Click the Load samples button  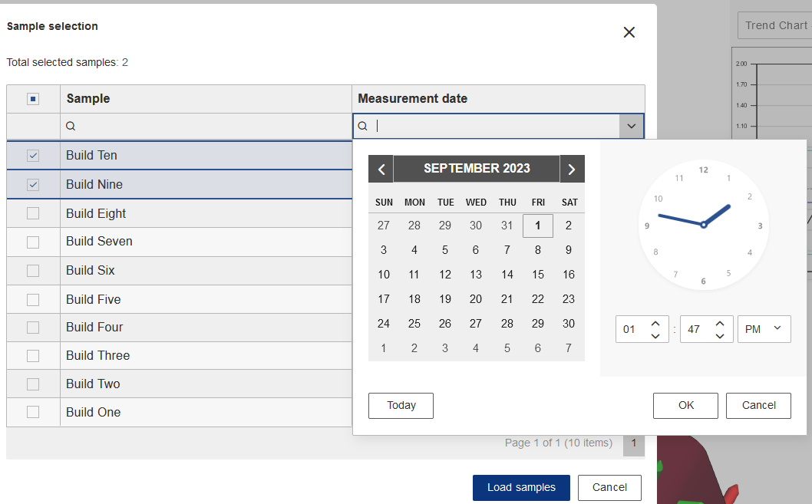[x=521, y=487]
